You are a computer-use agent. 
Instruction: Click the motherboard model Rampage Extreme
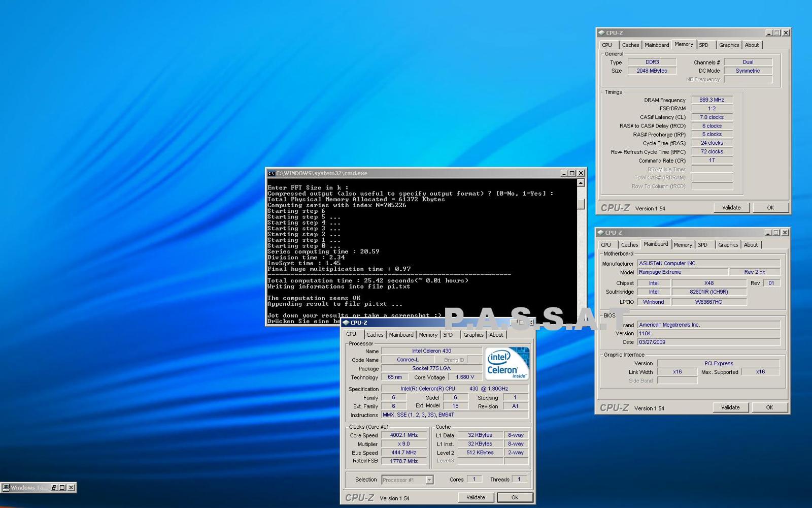[684, 272]
